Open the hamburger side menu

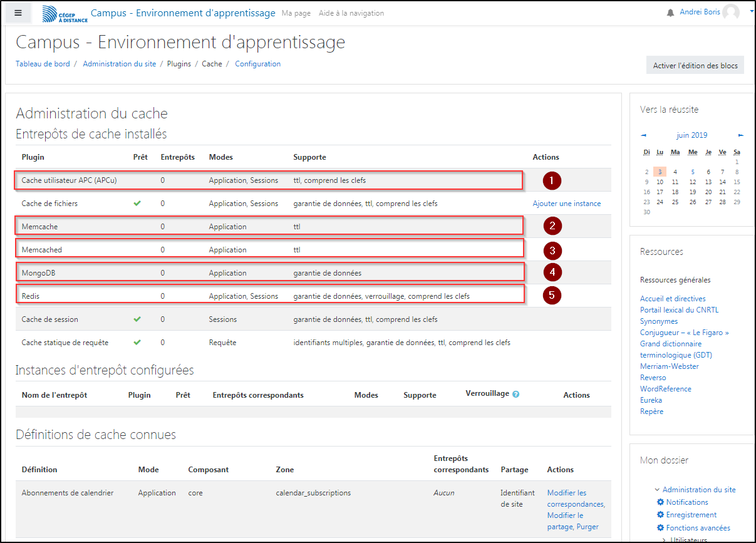(18, 13)
